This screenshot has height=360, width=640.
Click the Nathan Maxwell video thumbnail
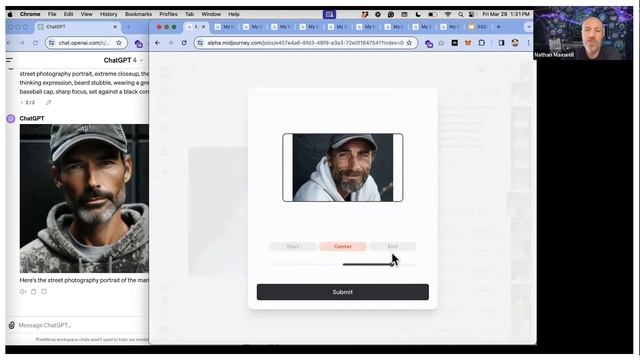pos(582,33)
